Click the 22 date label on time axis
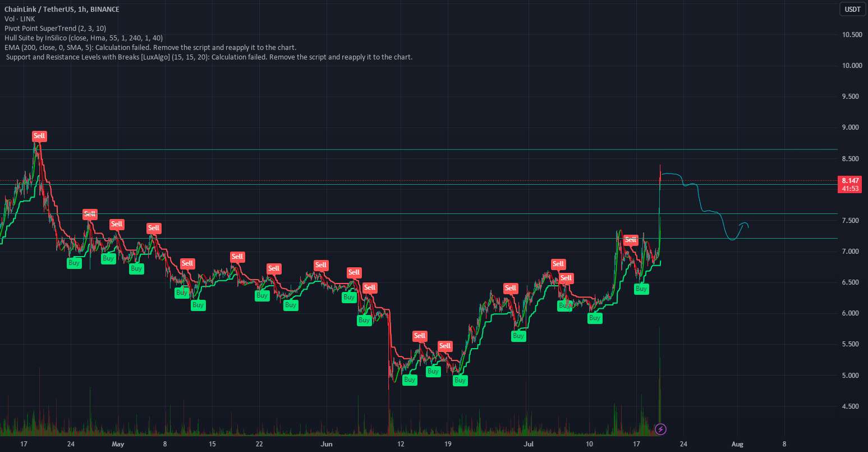 (259, 444)
